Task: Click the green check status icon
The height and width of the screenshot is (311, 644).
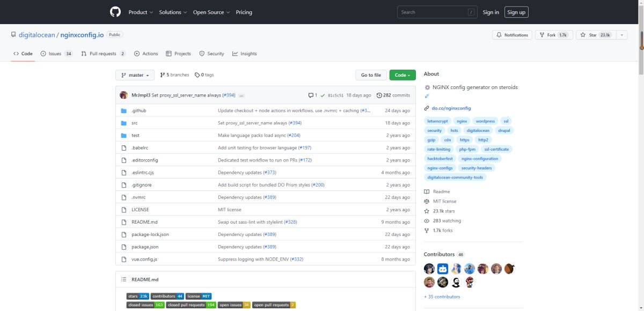Action: click(x=323, y=95)
